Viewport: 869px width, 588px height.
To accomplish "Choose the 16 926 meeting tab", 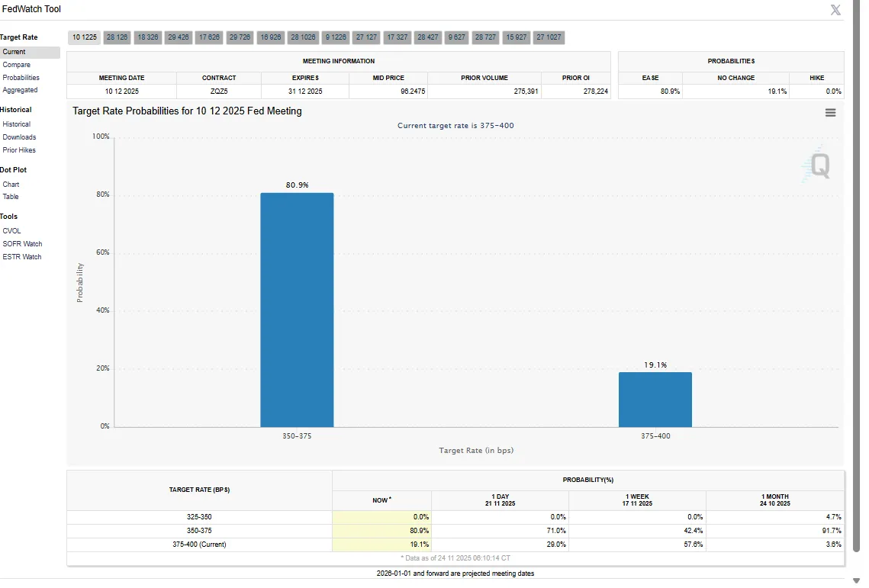I will [271, 37].
